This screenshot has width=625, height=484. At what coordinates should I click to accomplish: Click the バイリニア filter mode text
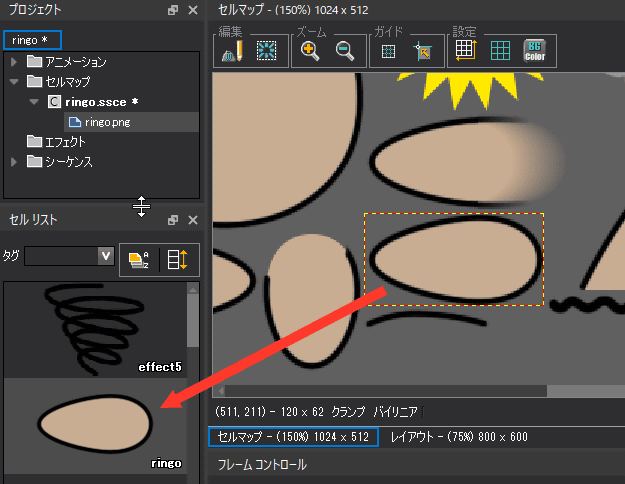click(395, 411)
